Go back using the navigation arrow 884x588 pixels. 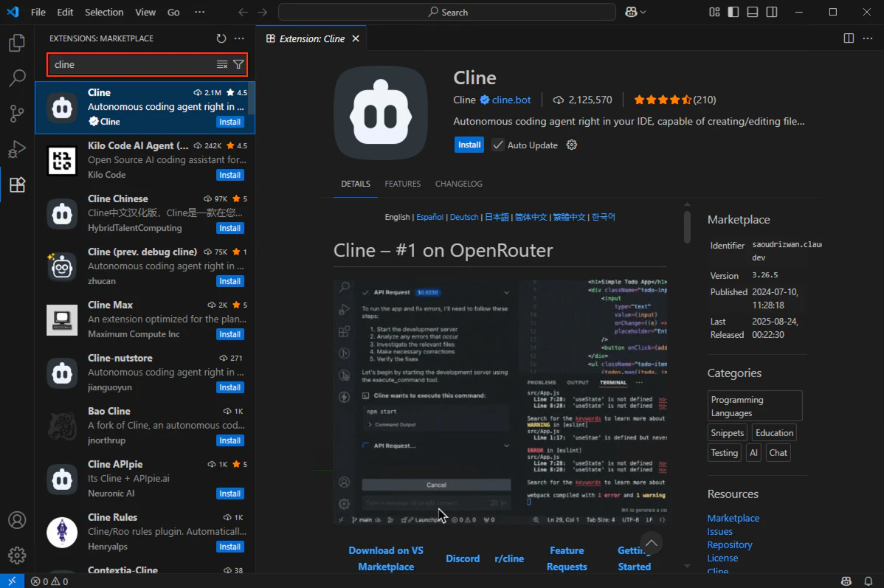[243, 12]
